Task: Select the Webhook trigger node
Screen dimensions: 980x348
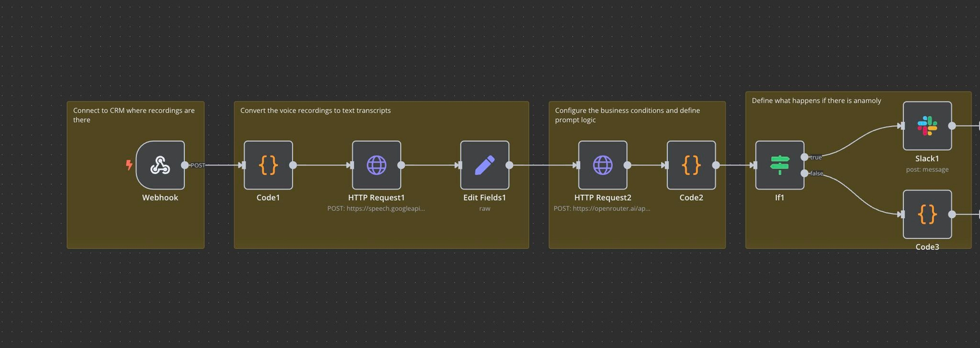Action: (x=160, y=165)
